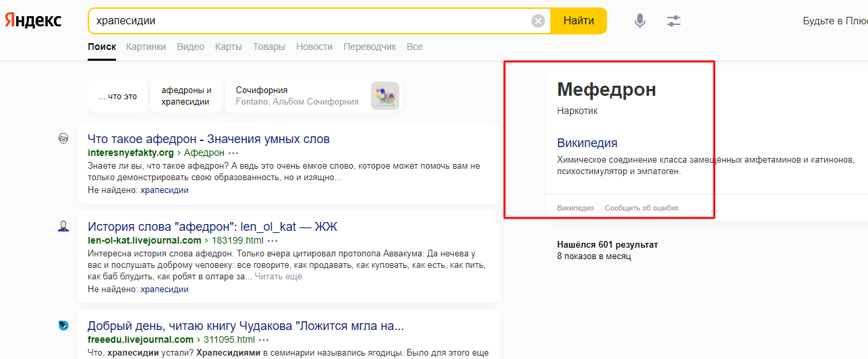Viewport: 868px width, 359px height.
Task: Switch to the Картинки tab
Action: click(145, 47)
